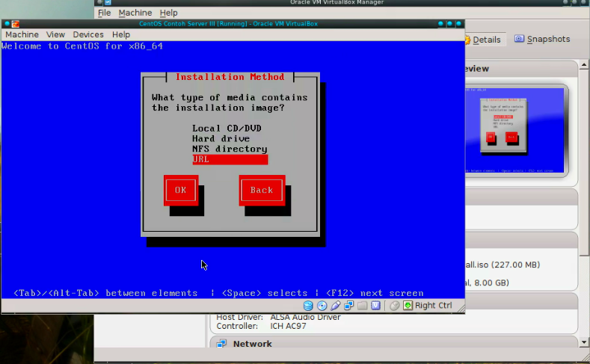Select Local CD/DVD installation method

click(x=227, y=129)
